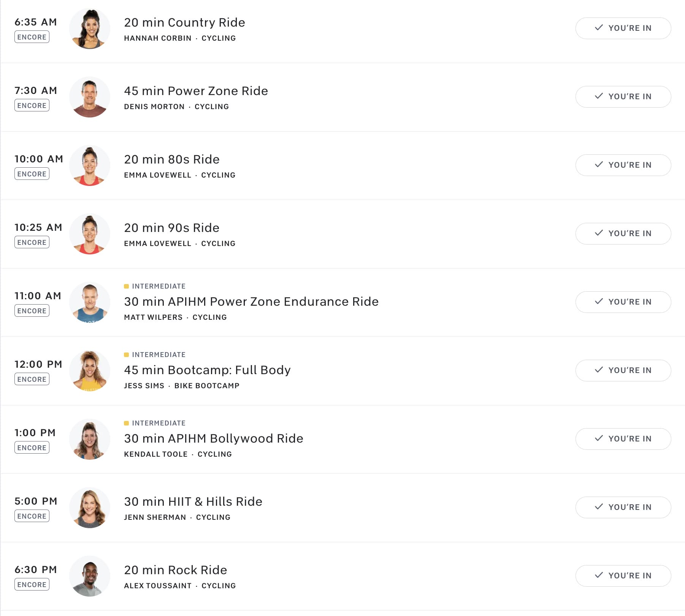The image size is (685, 616).
Task: Open Jess Sims' avatar image
Action: click(x=90, y=371)
